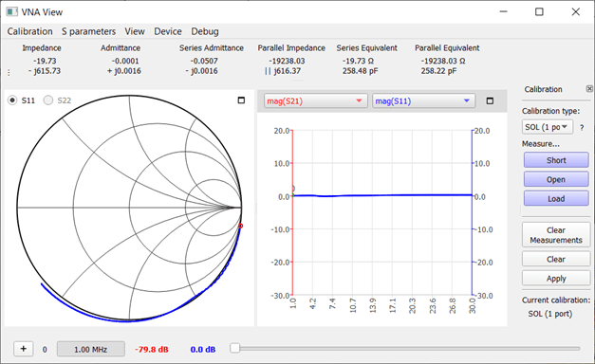Maximize the VNA View window
The width and height of the screenshot is (595, 364).
coord(539,11)
